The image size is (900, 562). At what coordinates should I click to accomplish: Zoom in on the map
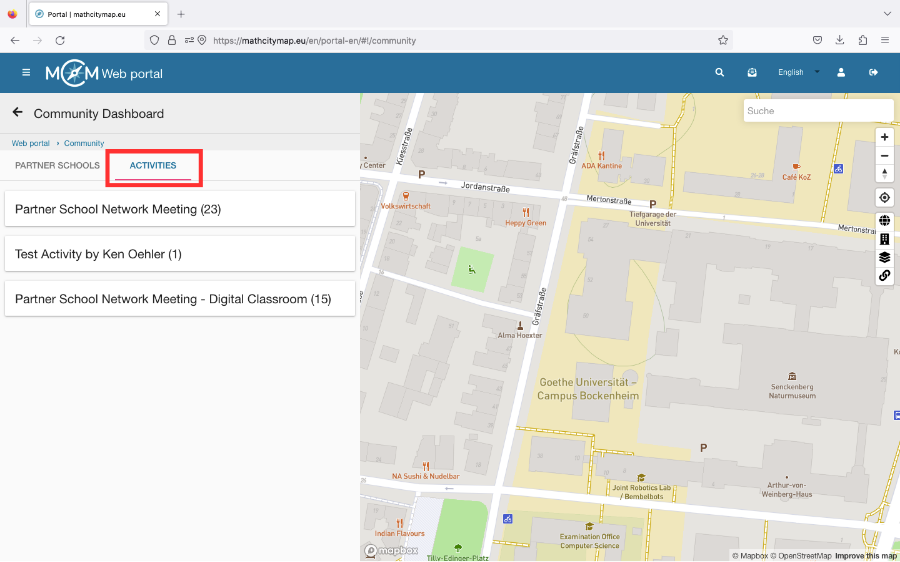(x=884, y=137)
